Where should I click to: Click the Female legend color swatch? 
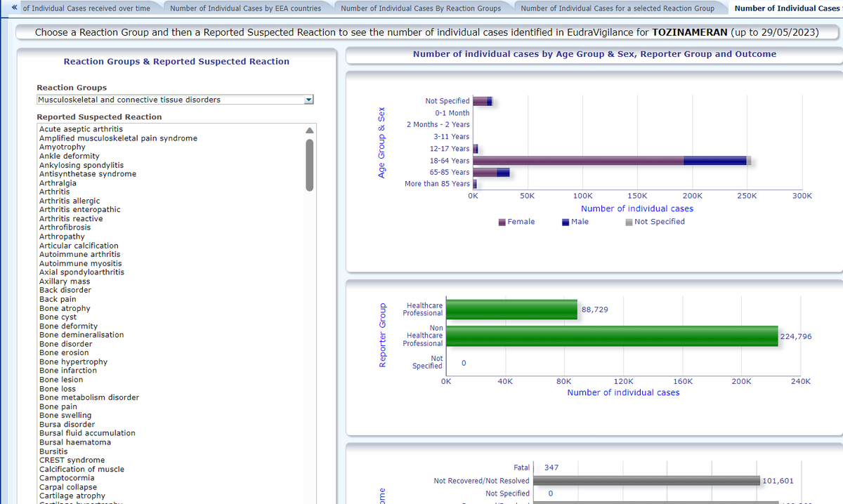coord(502,222)
